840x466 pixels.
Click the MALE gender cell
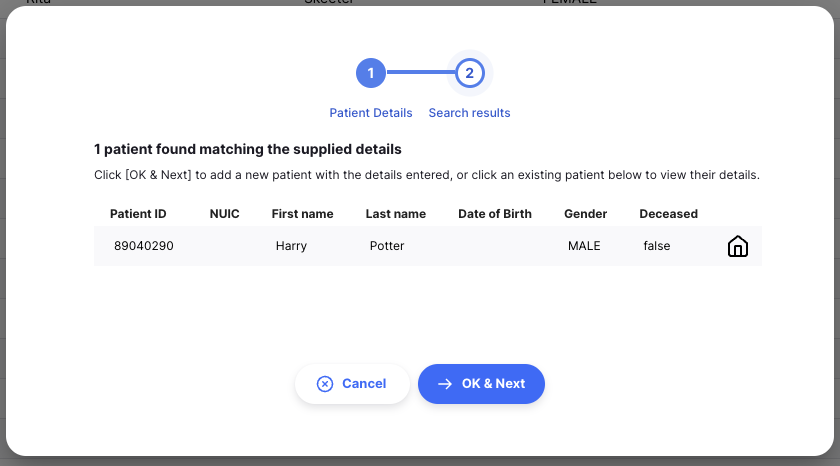584,246
